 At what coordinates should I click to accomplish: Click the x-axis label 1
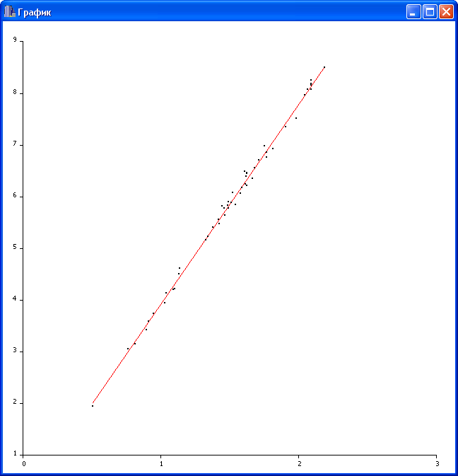pyautogui.click(x=161, y=464)
